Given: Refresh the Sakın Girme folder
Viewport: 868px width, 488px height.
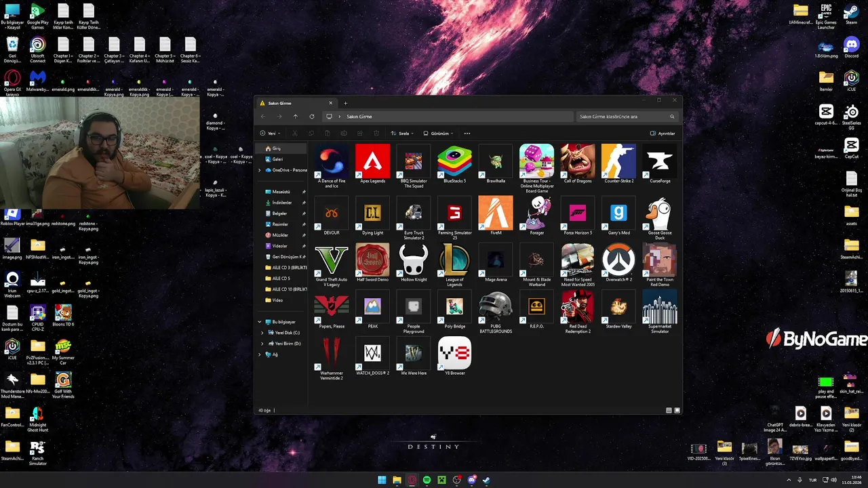Looking at the screenshot, I should pyautogui.click(x=312, y=117).
